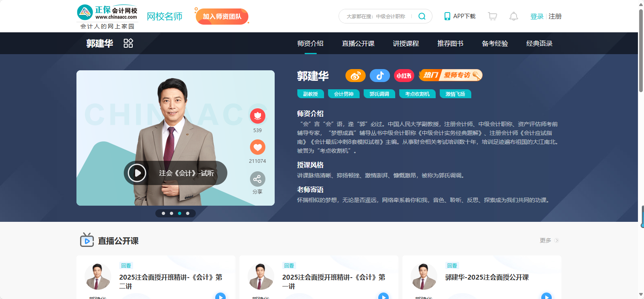Screen dimensions: 644x299
Task: Click avatar on 郭建华-2025注会面授公开课 card
Action: click(424, 276)
